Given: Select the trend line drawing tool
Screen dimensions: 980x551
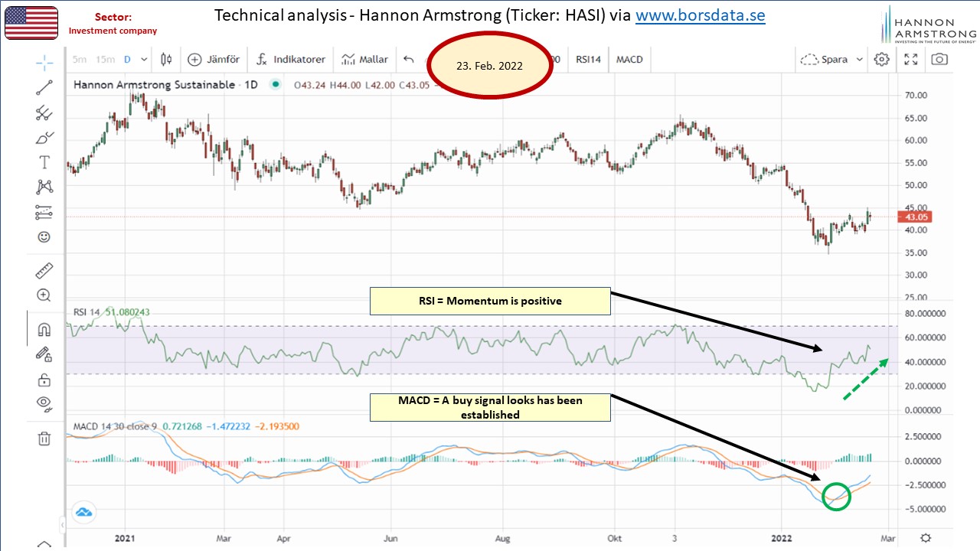Looking at the screenshot, I should (x=44, y=87).
